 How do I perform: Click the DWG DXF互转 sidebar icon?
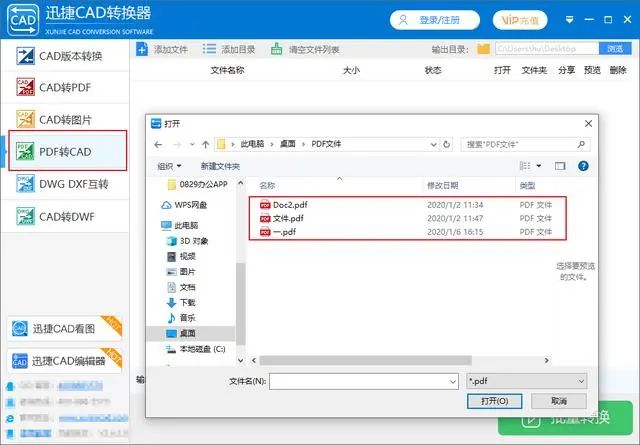(x=25, y=184)
